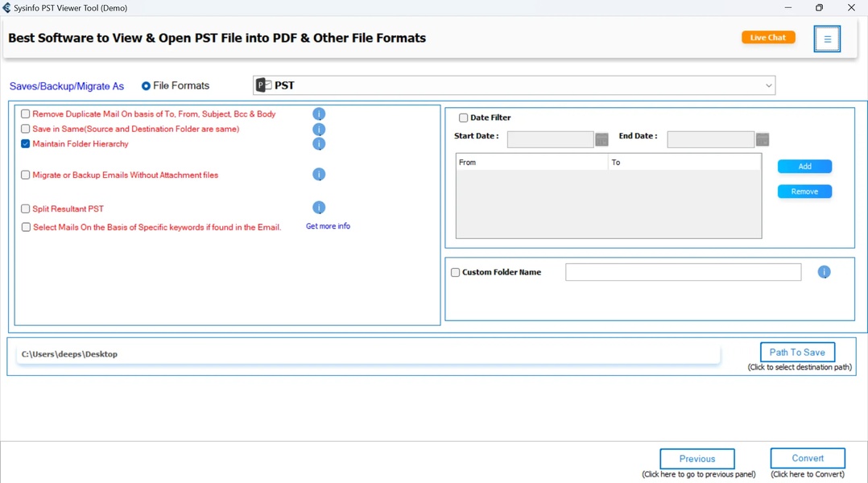Open the hamburger menu icon
This screenshot has height=483, width=868.
pos(827,39)
